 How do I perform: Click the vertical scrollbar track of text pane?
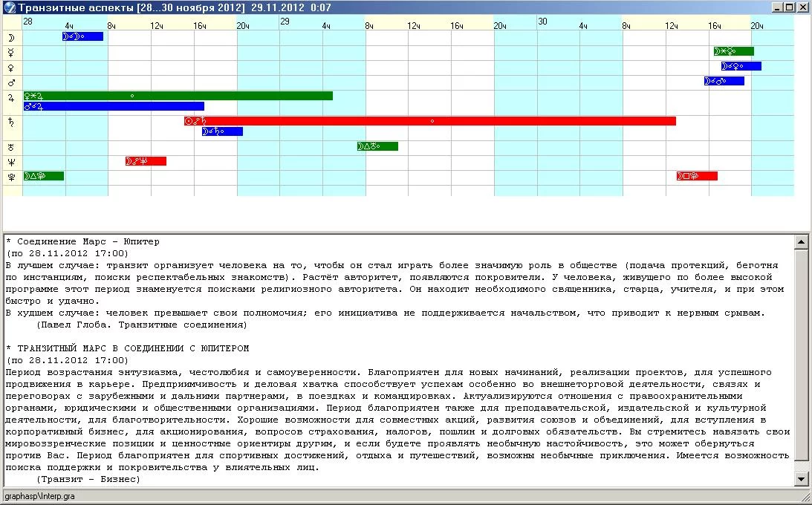(x=801, y=362)
